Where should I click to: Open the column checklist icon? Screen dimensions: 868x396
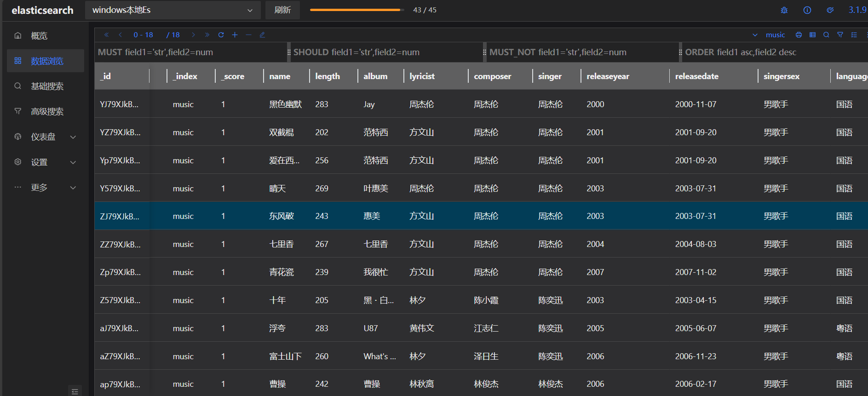(854, 35)
